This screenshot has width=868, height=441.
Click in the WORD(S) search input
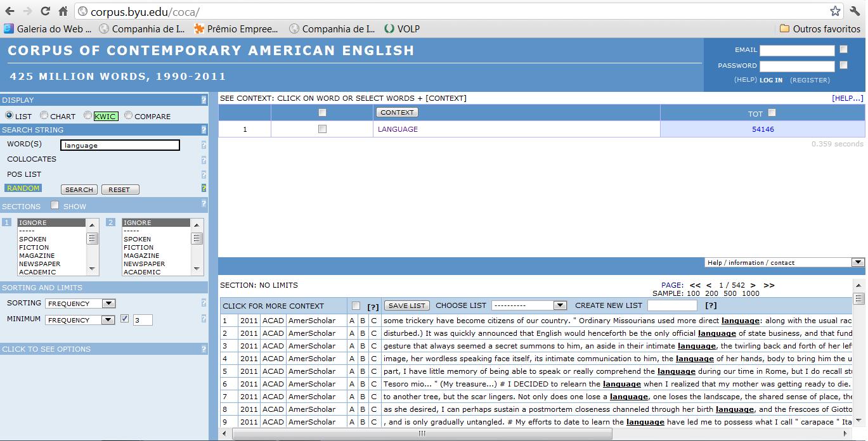120,145
